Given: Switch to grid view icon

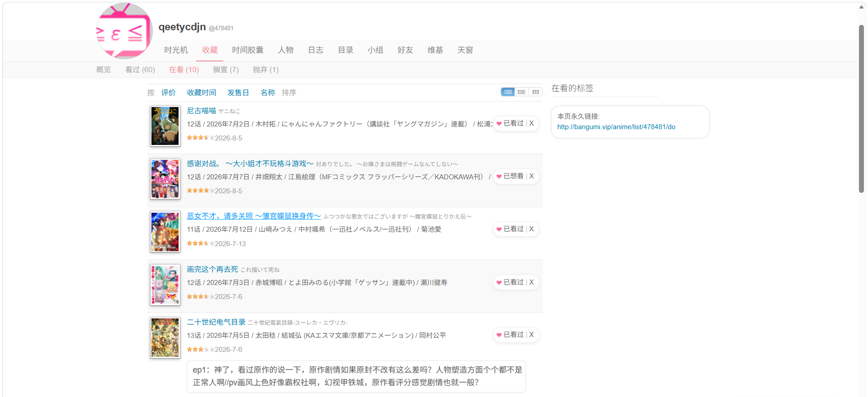Looking at the screenshot, I should tap(536, 92).
